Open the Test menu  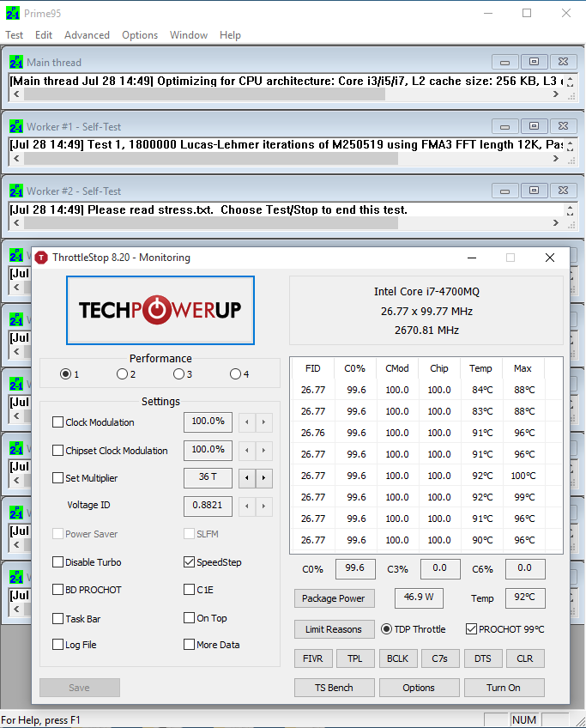coord(15,35)
